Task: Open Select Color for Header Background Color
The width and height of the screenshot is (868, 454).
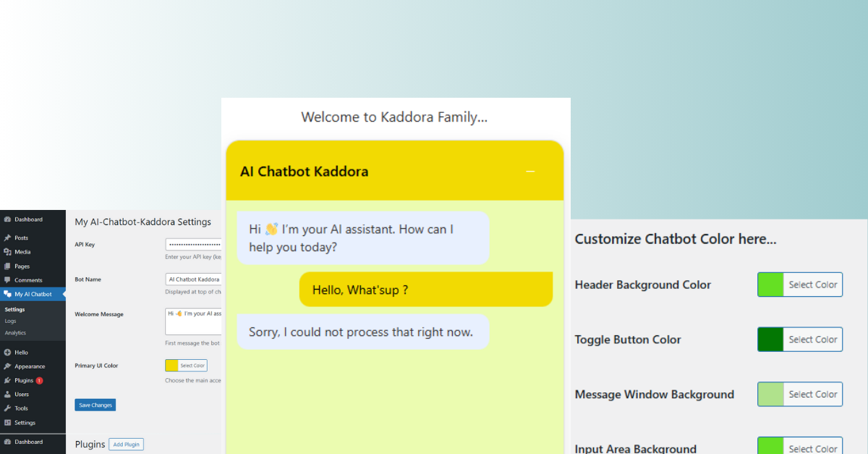Action: coord(812,285)
